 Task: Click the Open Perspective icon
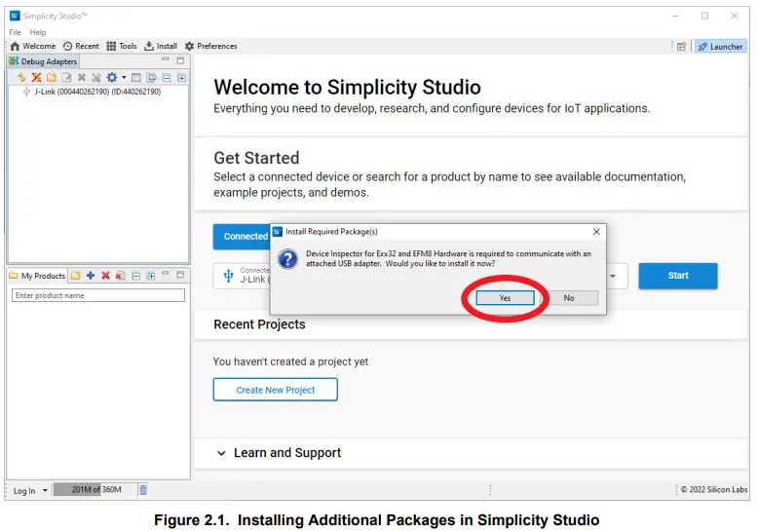click(x=681, y=47)
